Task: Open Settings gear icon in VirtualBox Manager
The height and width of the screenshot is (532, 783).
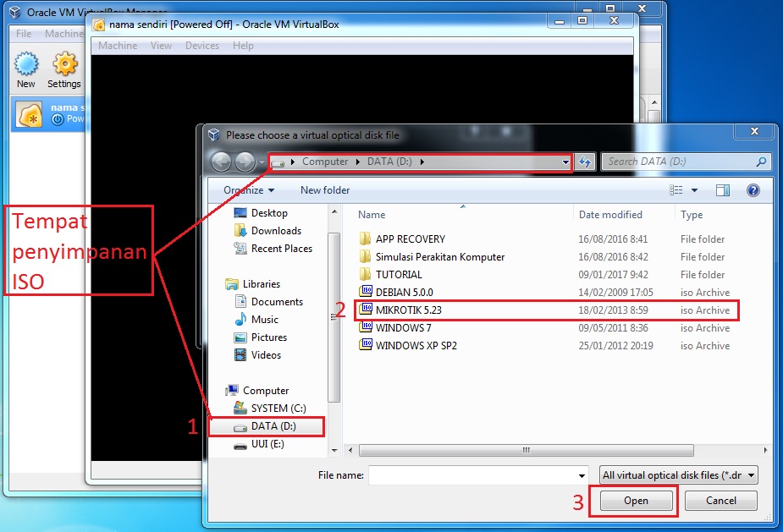Action: pyautogui.click(x=65, y=64)
